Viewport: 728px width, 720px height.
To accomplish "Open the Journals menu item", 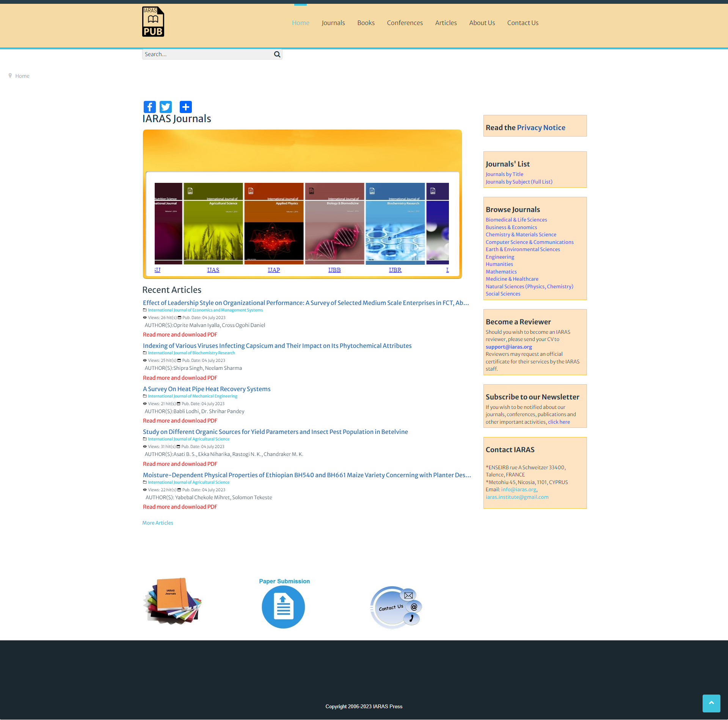I will click(333, 23).
